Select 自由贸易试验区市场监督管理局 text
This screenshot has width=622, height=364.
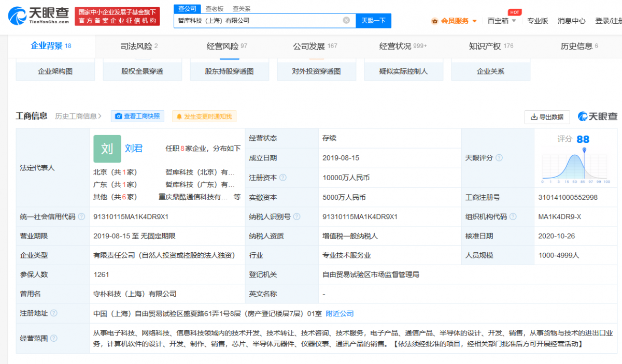coord(371,274)
